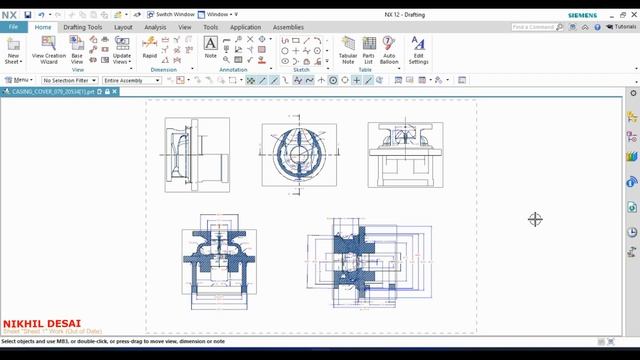Open the books Reuse Library icon in resource bar
The height and width of the screenshot is (360, 640).
pyautogui.click(x=632, y=156)
